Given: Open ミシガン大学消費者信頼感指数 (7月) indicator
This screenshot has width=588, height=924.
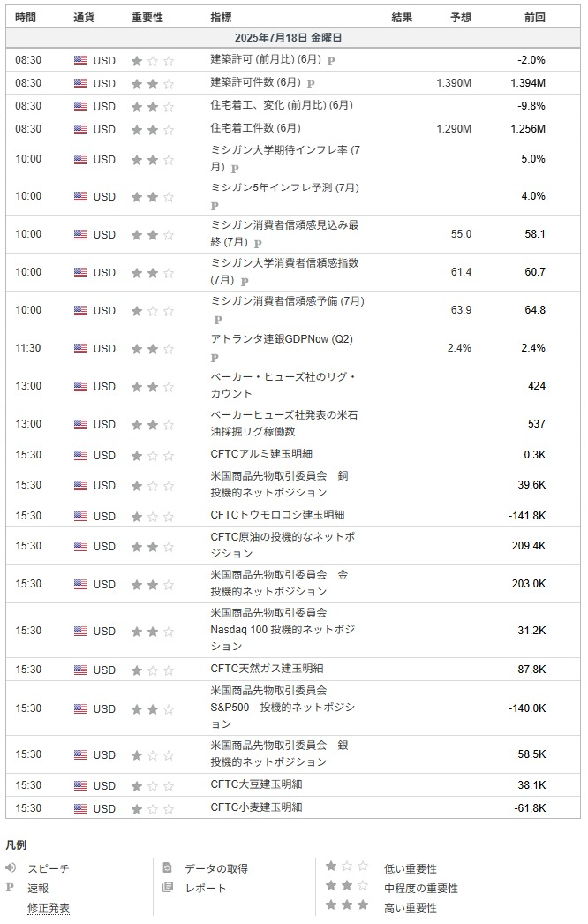Looking at the screenshot, I should [284, 271].
